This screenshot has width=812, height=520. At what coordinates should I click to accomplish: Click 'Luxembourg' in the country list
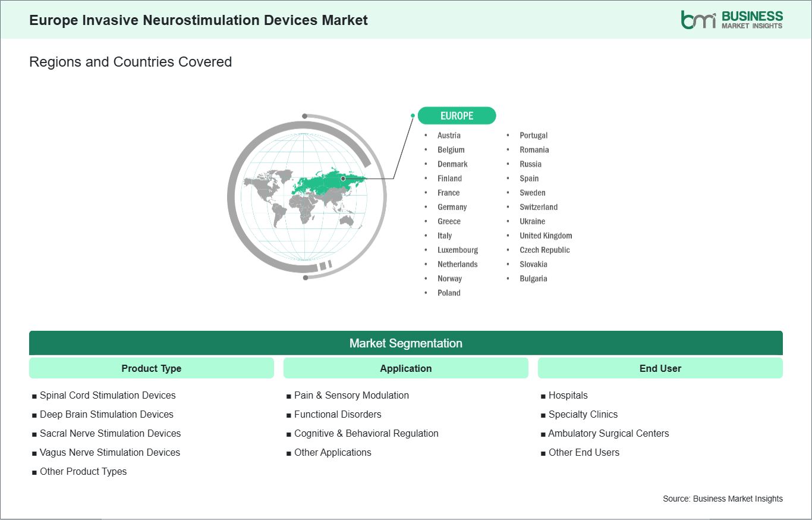(458, 250)
